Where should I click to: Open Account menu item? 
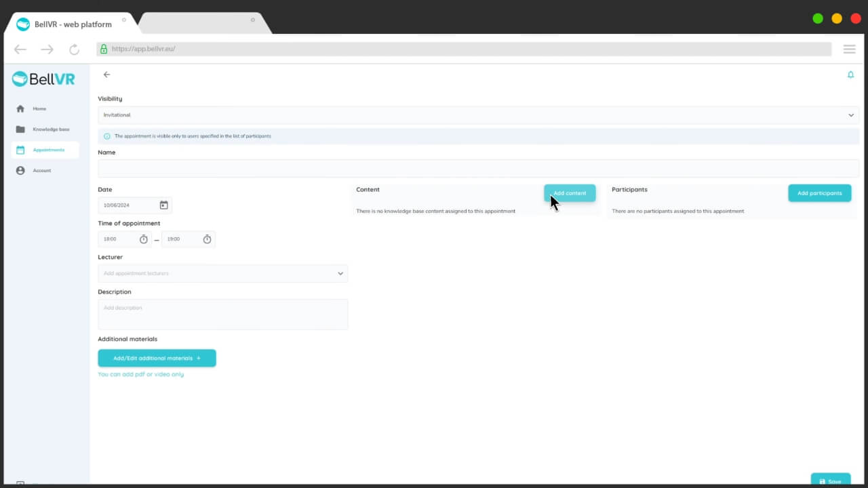(x=45, y=171)
